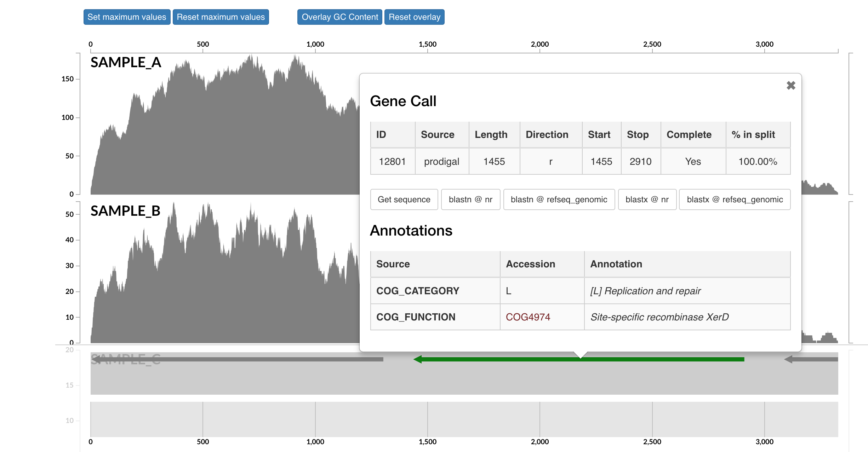Run blastx @ nr search

[x=647, y=199]
